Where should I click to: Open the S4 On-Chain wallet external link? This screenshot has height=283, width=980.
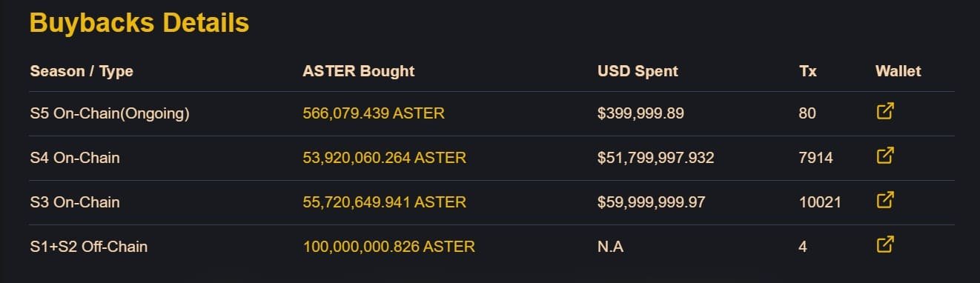click(x=885, y=156)
